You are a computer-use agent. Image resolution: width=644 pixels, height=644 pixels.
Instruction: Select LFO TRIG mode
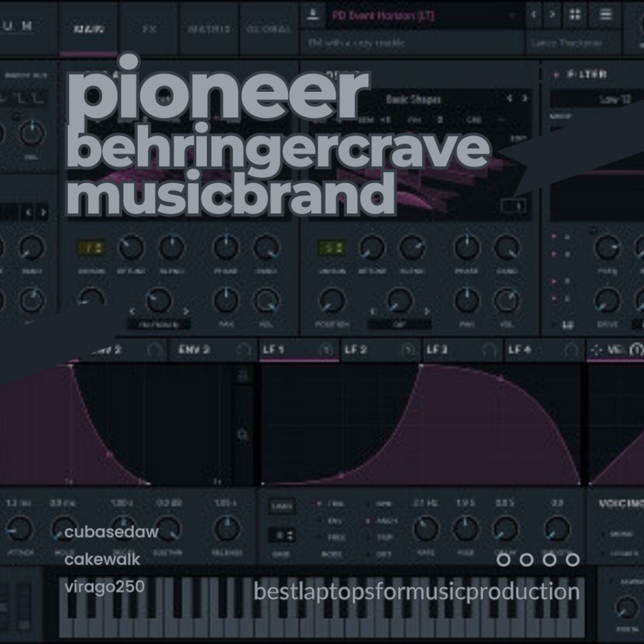pos(332,504)
